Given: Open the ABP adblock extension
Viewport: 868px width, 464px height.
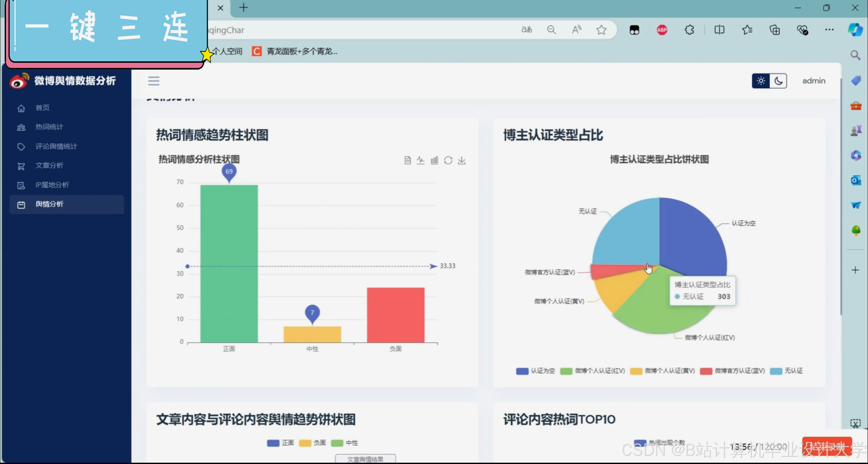Looking at the screenshot, I should pos(662,30).
